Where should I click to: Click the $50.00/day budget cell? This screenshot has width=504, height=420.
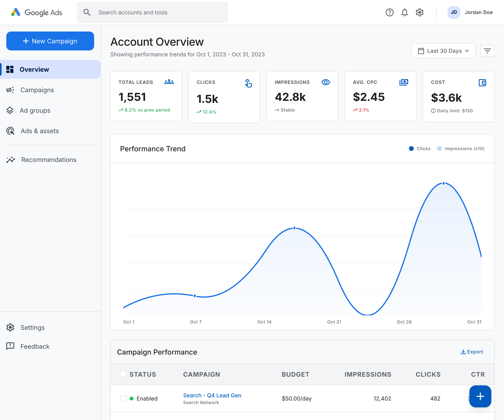click(x=297, y=398)
